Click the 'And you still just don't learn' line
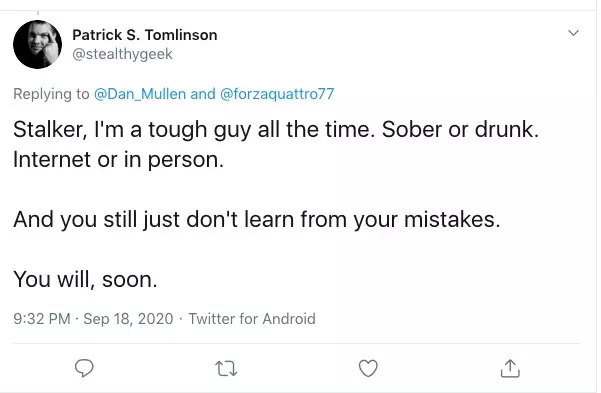601x393 pixels. click(257, 219)
